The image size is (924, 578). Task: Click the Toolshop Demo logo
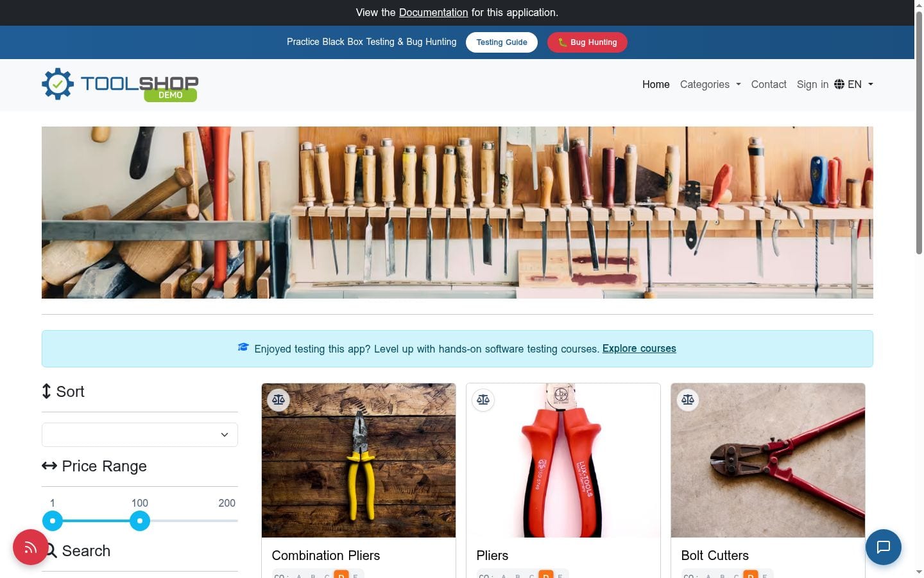pos(120,84)
